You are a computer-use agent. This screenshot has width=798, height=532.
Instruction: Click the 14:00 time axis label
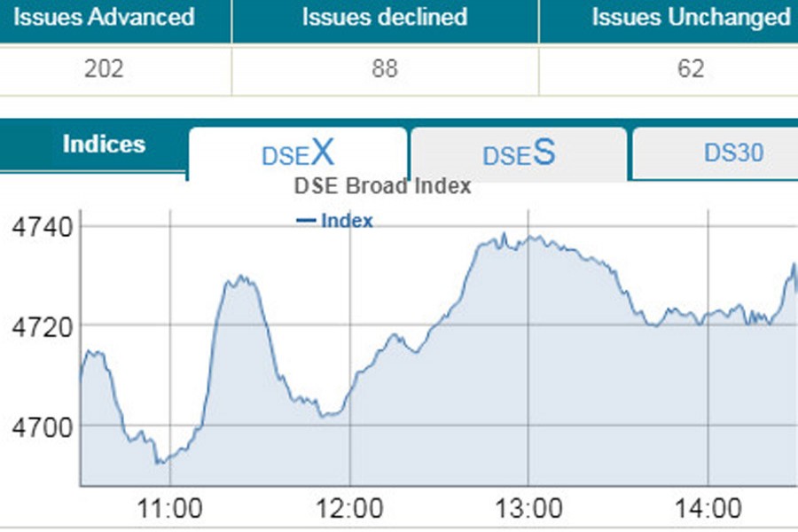coord(708,509)
